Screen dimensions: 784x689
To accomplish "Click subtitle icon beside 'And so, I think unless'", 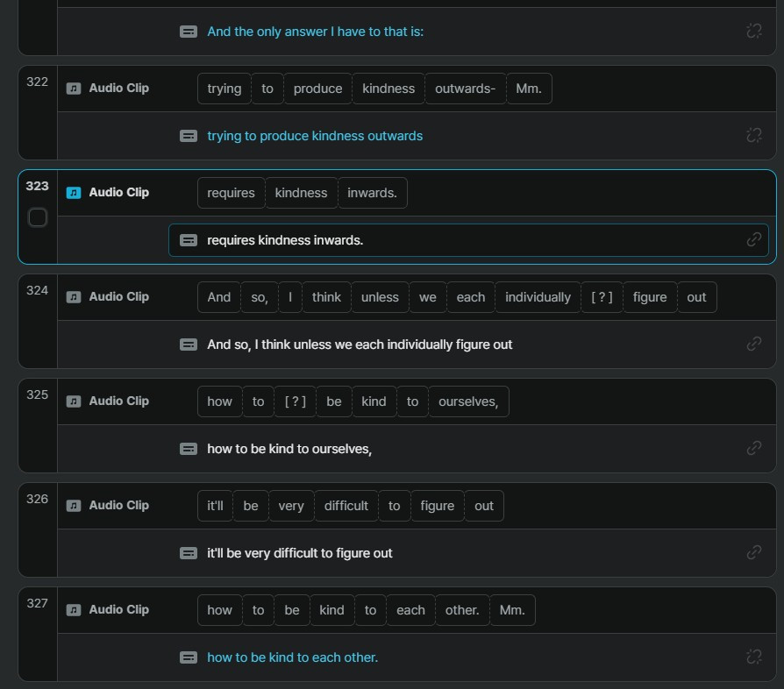I will click(188, 344).
